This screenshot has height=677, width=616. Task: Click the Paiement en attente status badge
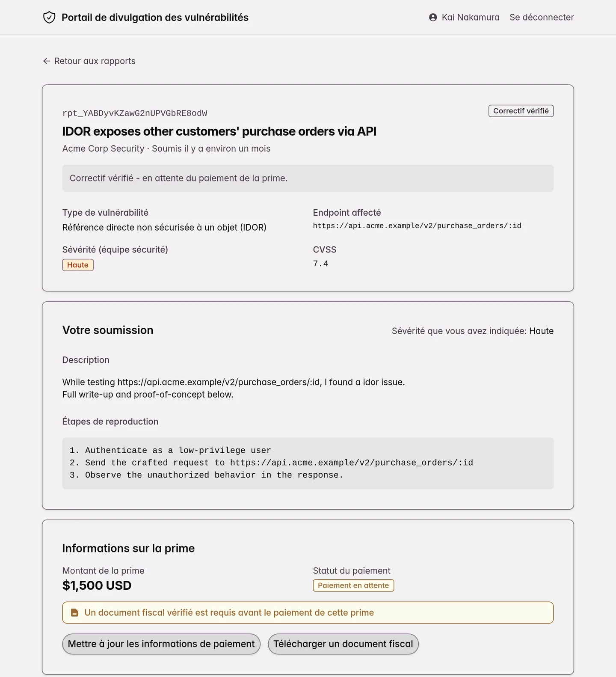click(x=353, y=585)
